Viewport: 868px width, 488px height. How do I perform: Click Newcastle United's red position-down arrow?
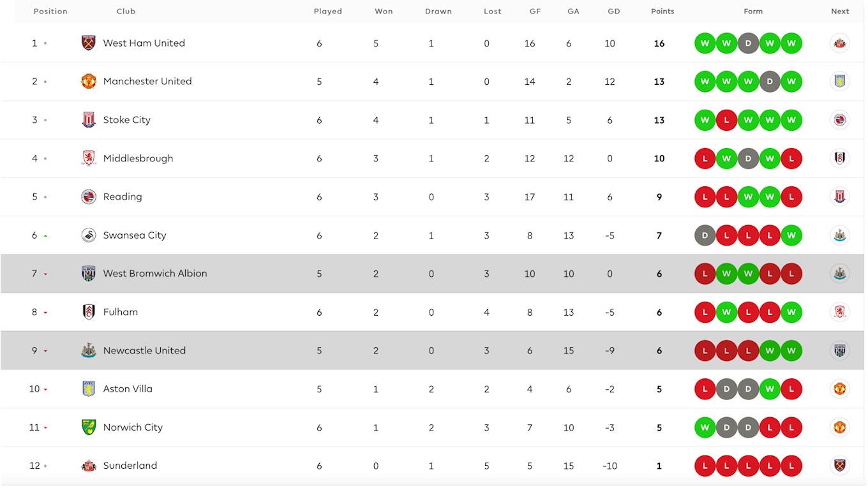click(x=45, y=351)
